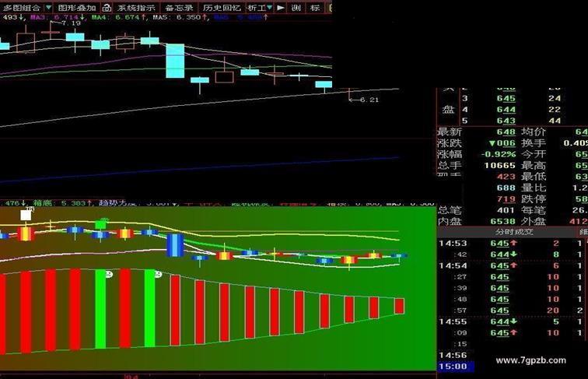Expand the dropdown arrow beside 多图组合

click(48, 8)
